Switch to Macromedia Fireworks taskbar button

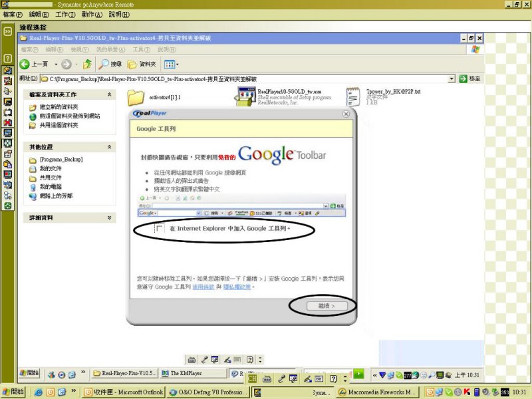[378, 392]
